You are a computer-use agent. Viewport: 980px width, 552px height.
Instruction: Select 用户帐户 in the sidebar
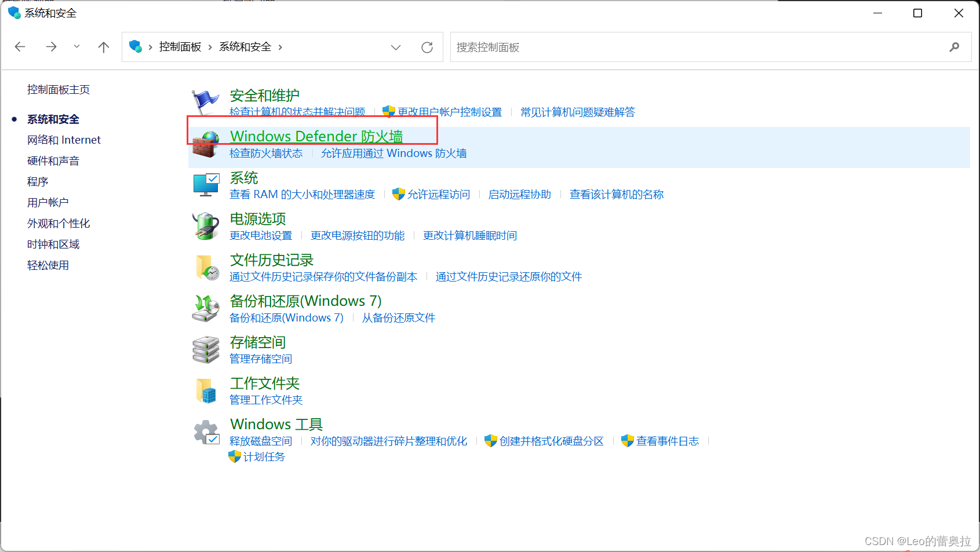(48, 202)
